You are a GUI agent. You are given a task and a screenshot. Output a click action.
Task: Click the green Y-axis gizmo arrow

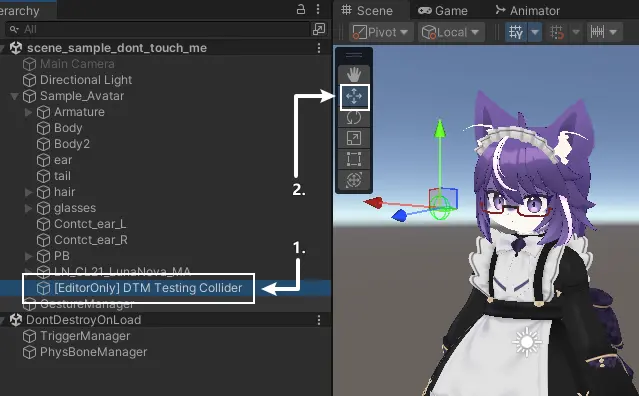[x=440, y=128]
